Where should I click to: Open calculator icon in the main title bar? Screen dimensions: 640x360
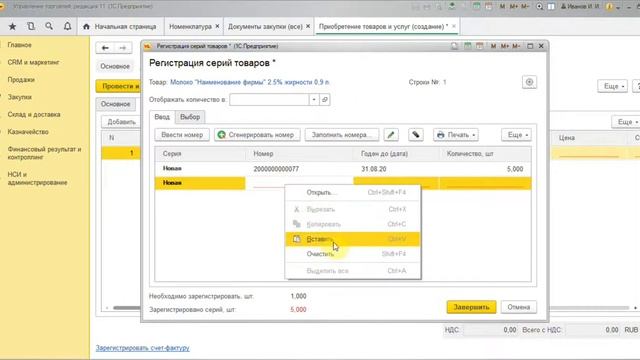click(476, 7)
